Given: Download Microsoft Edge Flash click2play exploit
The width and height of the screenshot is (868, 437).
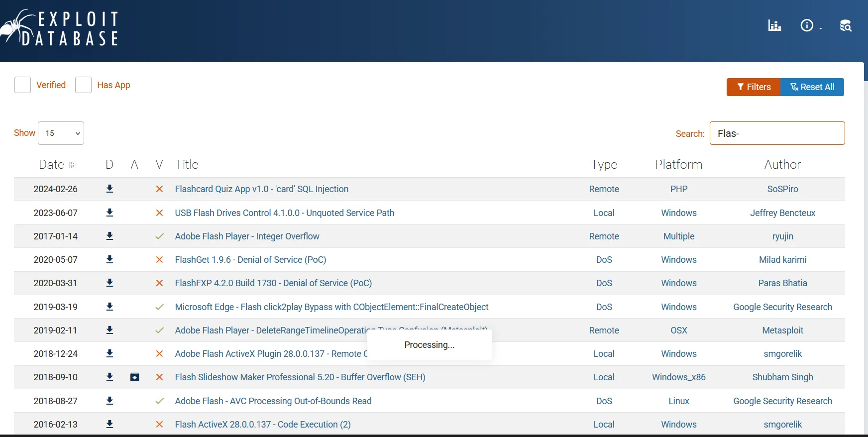Looking at the screenshot, I should click(110, 307).
